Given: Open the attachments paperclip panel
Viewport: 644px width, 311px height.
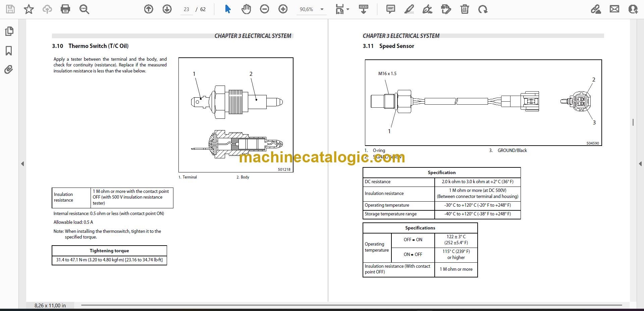Looking at the screenshot, I should pos(9,70).
